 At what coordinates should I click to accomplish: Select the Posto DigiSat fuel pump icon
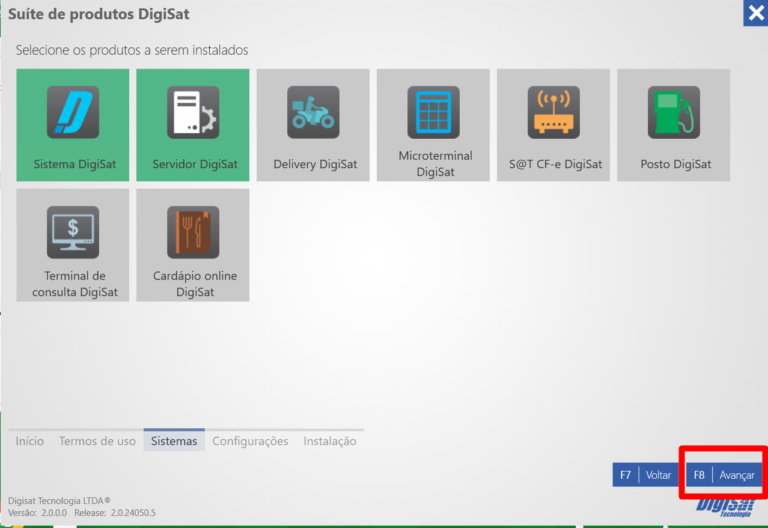pyautogui.click(x=674, y=112)
